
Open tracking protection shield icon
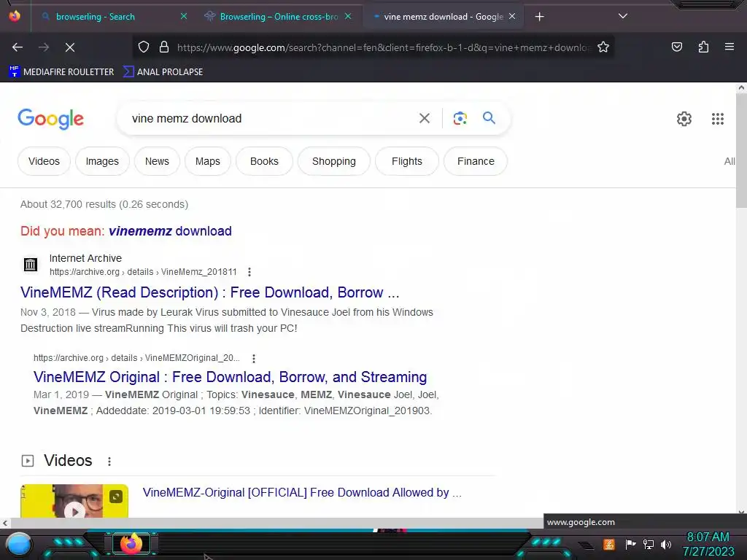(x=144, y=47)
